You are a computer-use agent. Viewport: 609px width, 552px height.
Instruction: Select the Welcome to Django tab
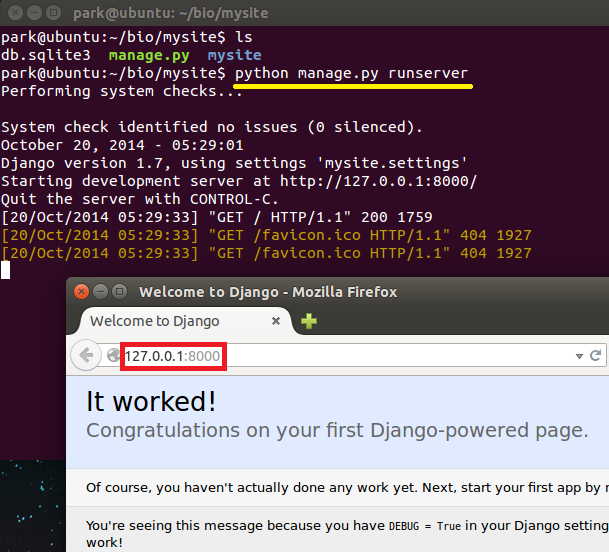coord(185,321)
